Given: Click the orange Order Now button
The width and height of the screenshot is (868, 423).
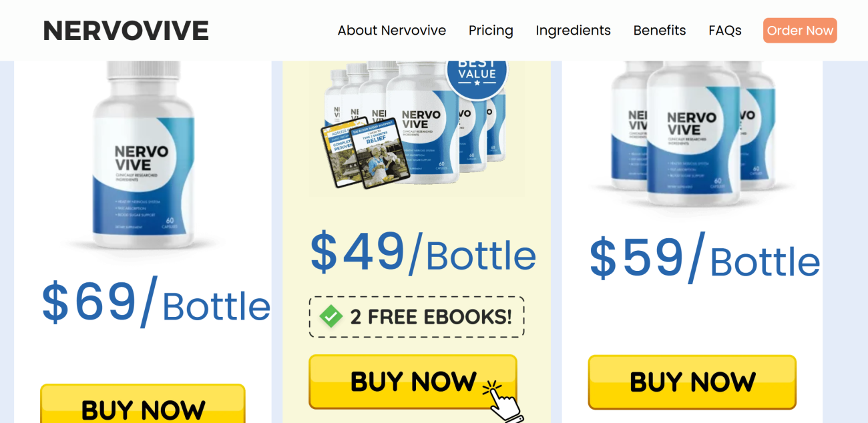Looking at the screenshot, I should coord(800,31).
